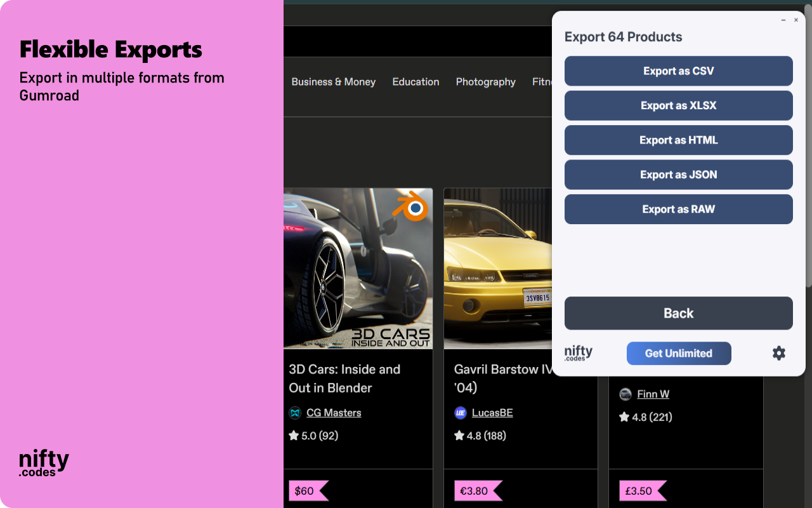The width and height of the screenshot is (812, 508).
Task: Click the CG Masters avatar icon
Action: pyautogui.click(x=294, y=413)
